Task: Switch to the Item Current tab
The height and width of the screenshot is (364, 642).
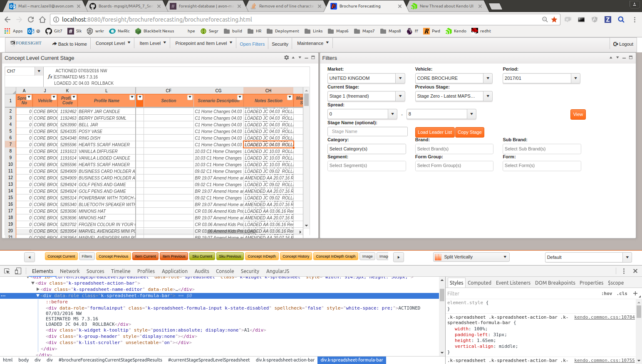Action: tap(145, 256)
